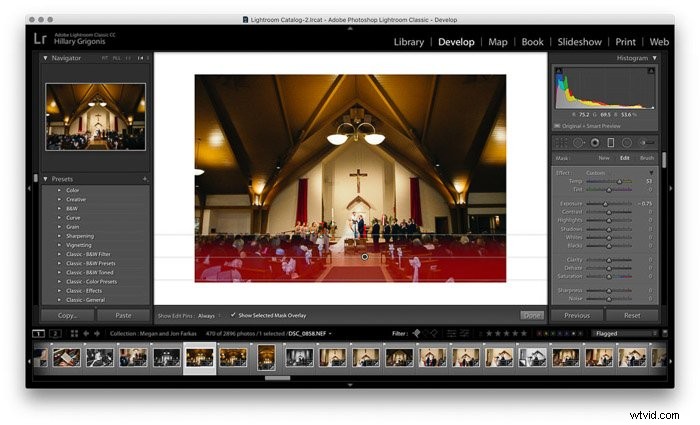Adjust the Temp slider handle
700x425 pixels.
click(619, 182)
